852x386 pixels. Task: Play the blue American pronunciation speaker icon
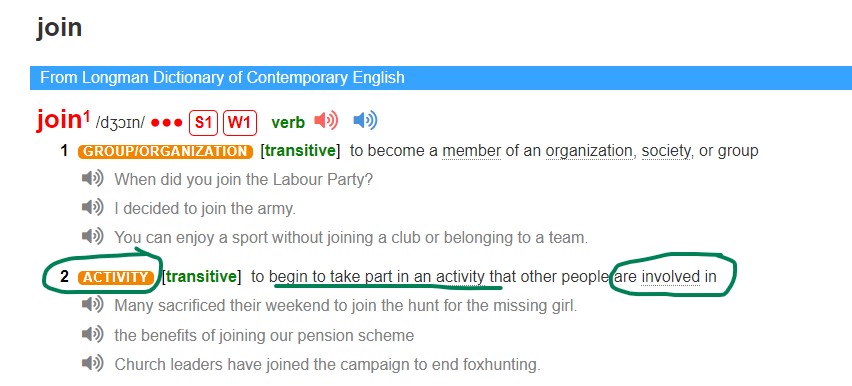[365, 121]
